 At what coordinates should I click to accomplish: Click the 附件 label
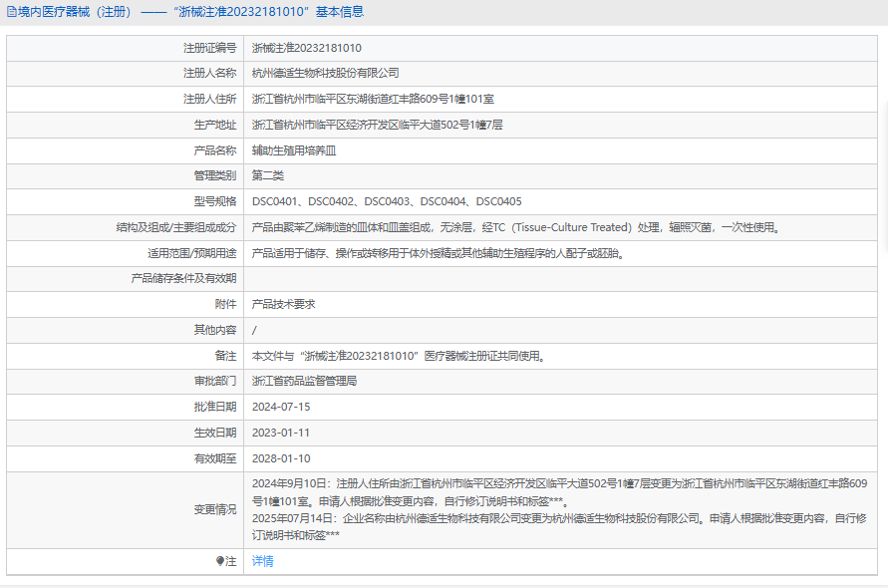click(225, 304)
